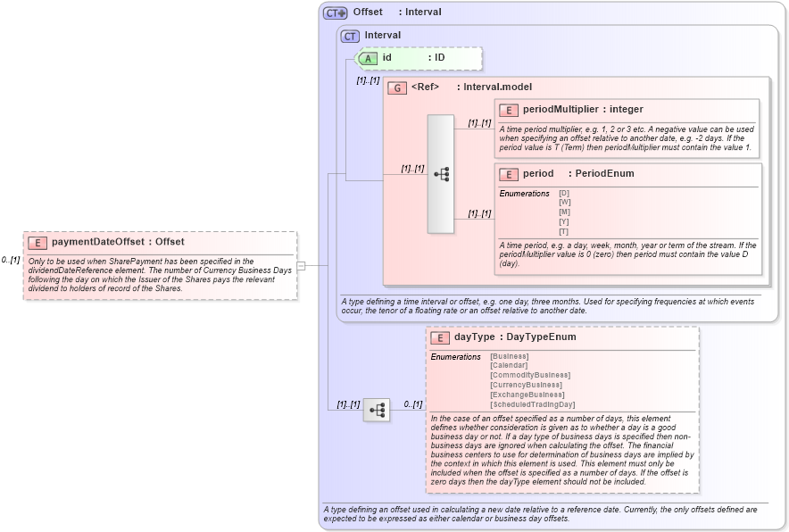Screen dimensions: 789x532
Task: Click the [D] enumeration value
Action: click(563, 194)
